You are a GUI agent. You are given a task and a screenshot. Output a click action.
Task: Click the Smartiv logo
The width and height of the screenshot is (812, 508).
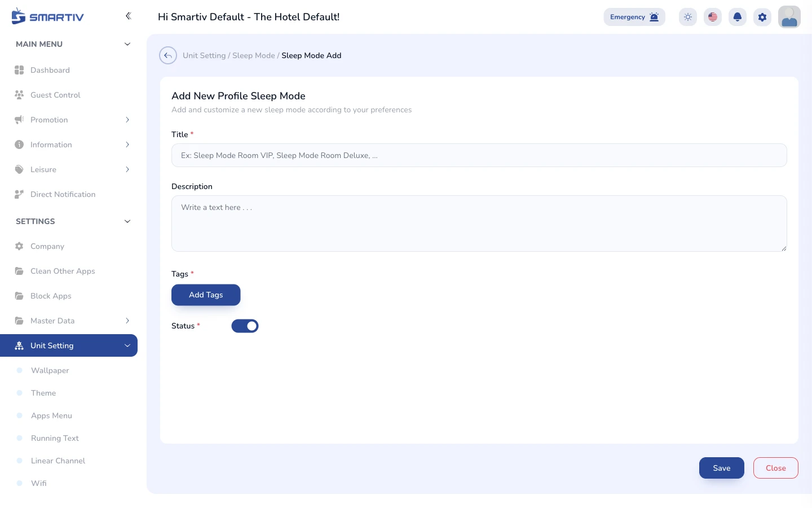[x=47, y=16]
